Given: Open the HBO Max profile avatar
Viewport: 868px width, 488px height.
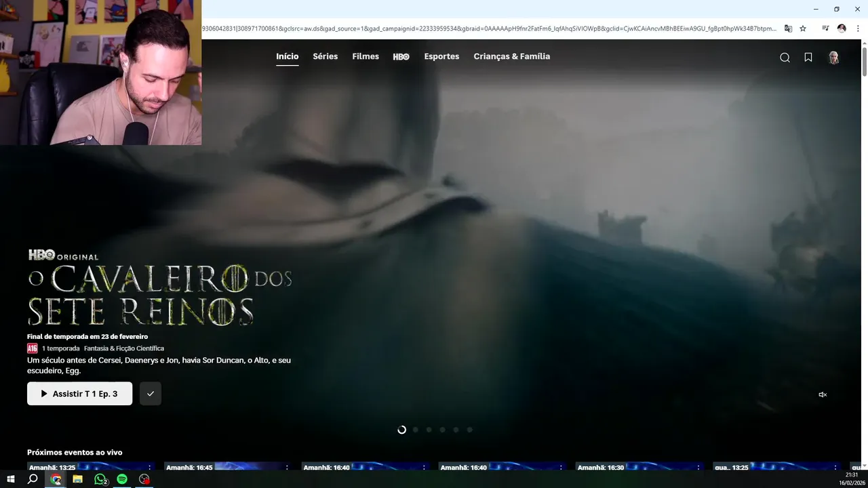Looking at the screenshot, I should [833, 58].
